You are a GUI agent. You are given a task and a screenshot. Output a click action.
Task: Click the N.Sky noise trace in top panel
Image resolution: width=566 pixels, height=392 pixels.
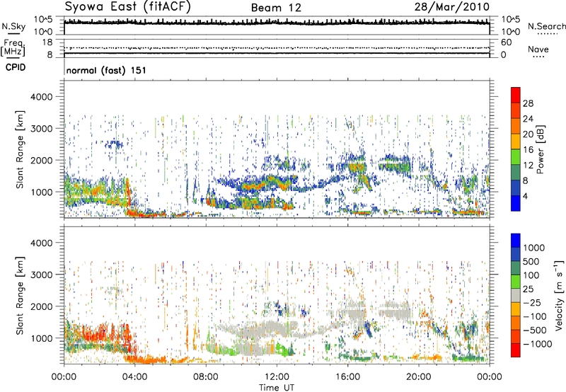(277, 23)
